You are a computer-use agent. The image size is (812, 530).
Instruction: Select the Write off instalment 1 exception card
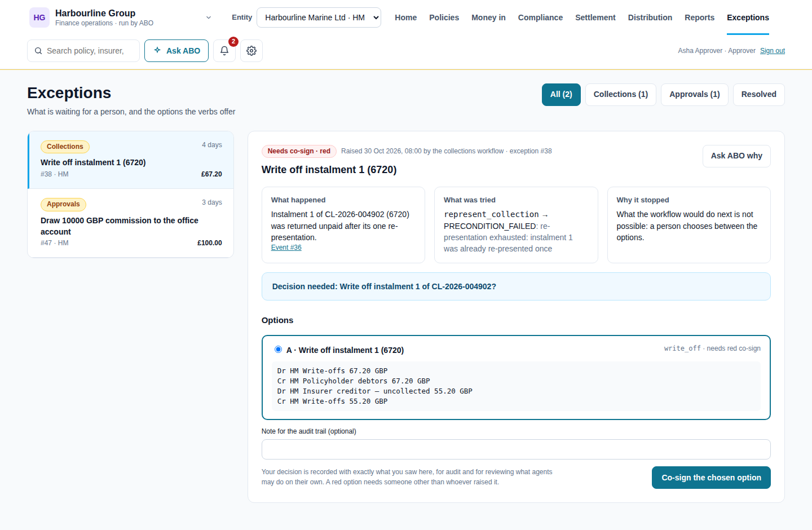131,160
